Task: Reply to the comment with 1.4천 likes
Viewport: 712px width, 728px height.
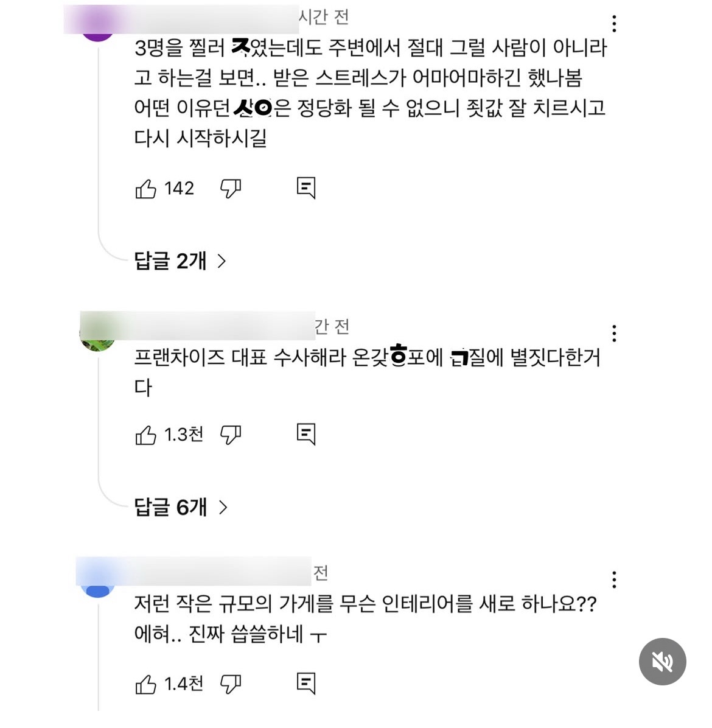Action: click(x=306, y=684)
